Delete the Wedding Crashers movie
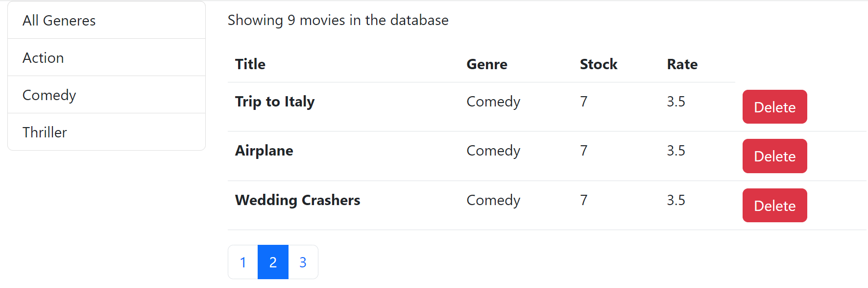Viewport: 868px width, 288px height. pyautogui.click(x=774, y=206)
